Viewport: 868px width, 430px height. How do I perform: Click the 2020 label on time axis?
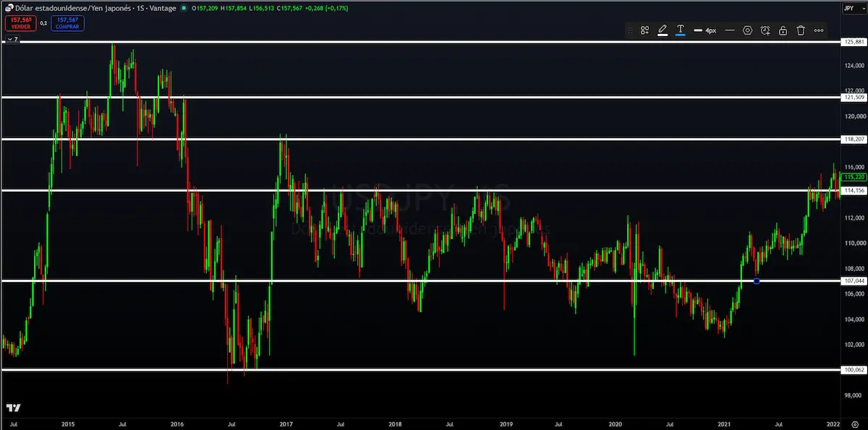click(615, 424)
